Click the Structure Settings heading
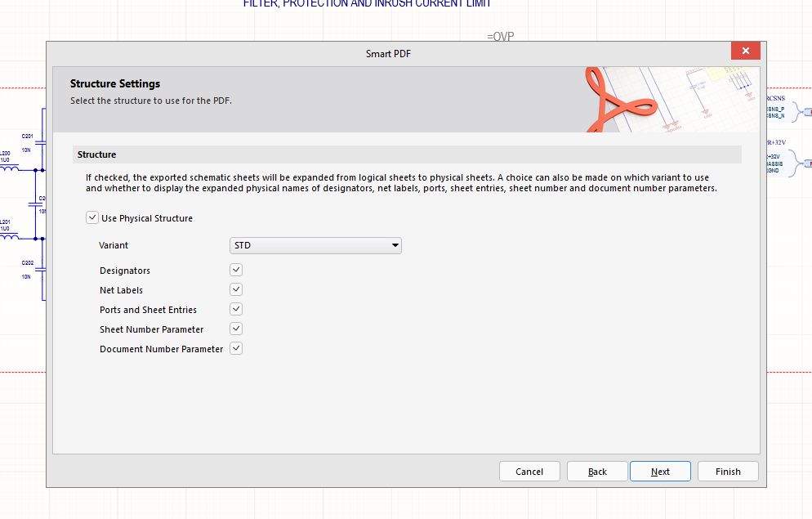Image resolution: width=812 pixels, height=519 pixels. coord(115,84)
